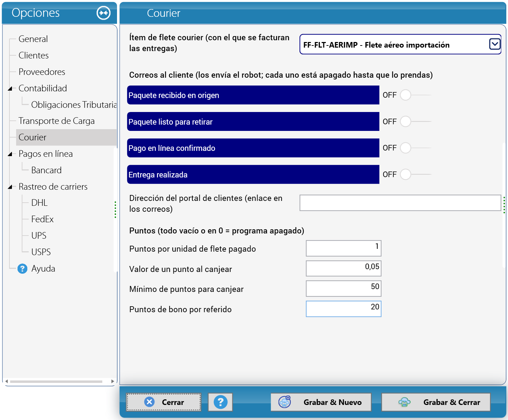Click the scroll left arrow in options tree
508x420 pixels.
click(7, 381)
